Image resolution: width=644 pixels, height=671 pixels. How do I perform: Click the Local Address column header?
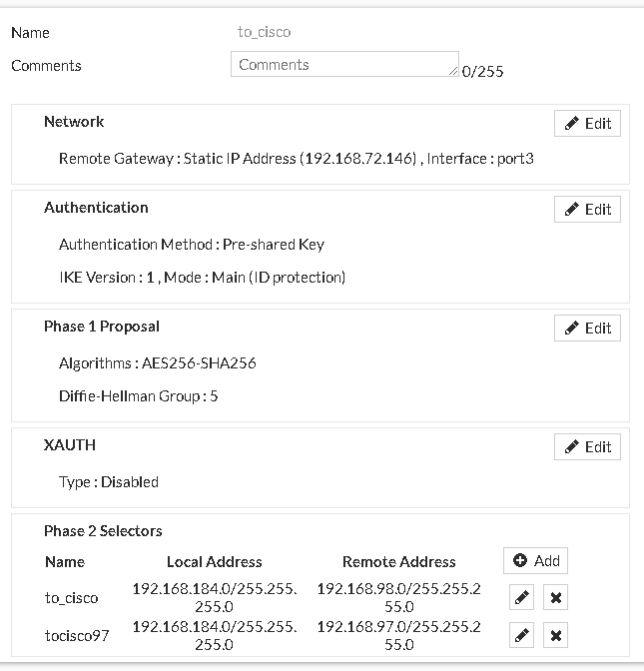click(x=214, y=562)
